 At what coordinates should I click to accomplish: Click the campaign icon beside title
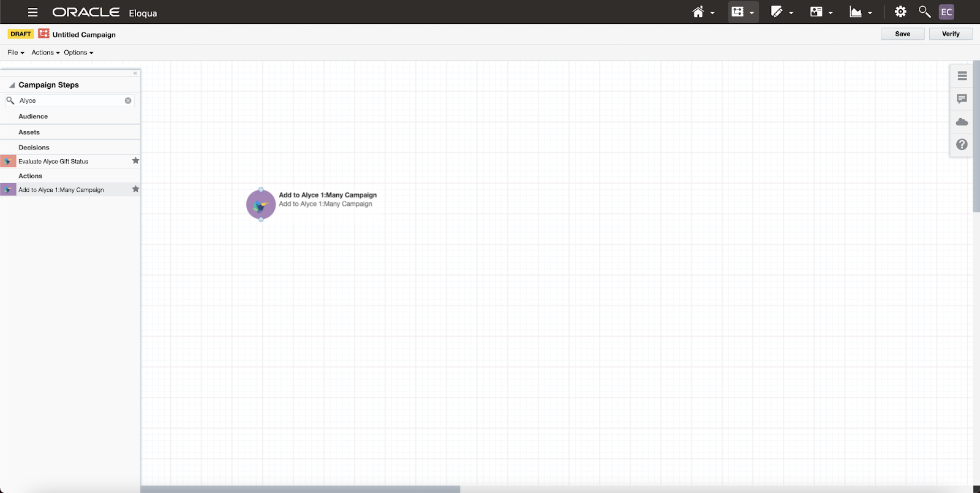pos(43,34)
